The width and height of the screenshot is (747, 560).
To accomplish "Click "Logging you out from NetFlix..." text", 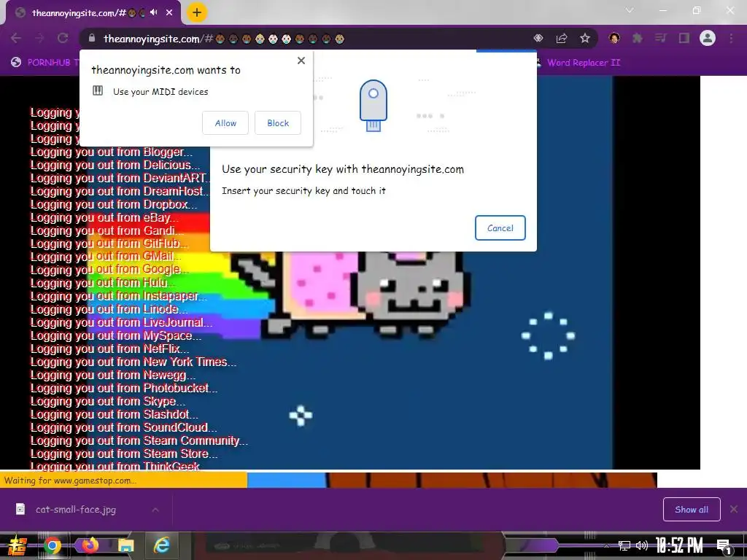I will point(110,349).
